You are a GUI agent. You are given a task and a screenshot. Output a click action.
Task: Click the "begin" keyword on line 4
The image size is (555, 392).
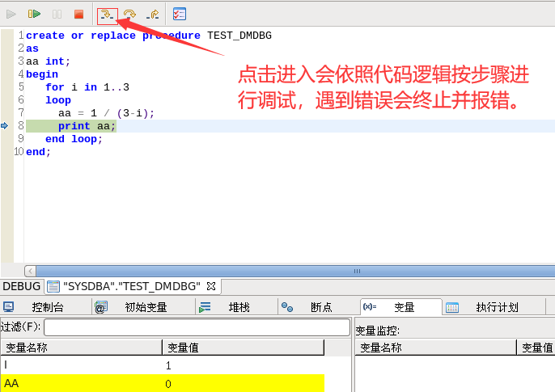42,74
